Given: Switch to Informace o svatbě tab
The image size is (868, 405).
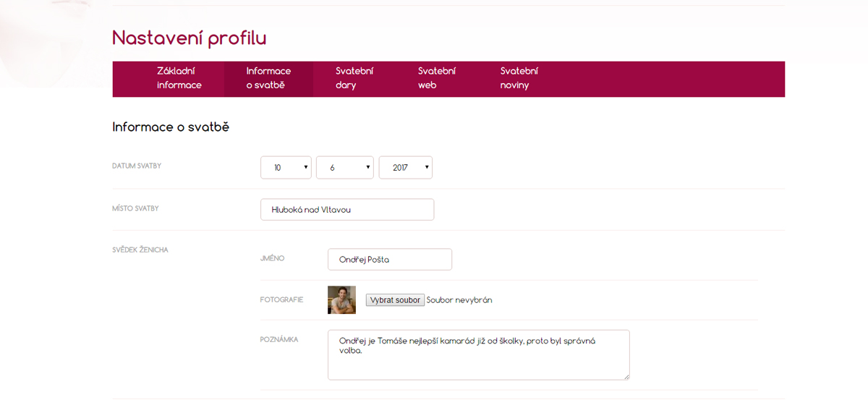Looking at the screenshot, I should [x=268, y=79].
